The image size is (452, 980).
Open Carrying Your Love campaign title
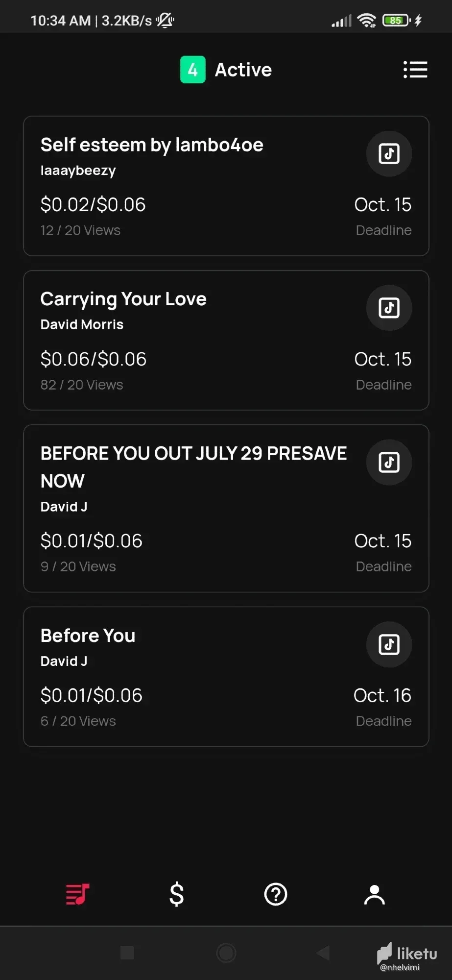pyautogui.click(x=123, y=299)
